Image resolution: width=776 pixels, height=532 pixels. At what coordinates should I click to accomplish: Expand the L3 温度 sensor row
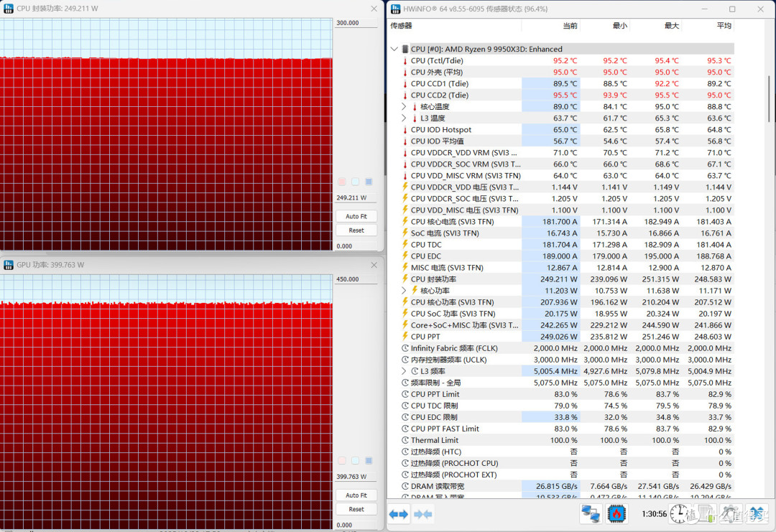(404, 118)
